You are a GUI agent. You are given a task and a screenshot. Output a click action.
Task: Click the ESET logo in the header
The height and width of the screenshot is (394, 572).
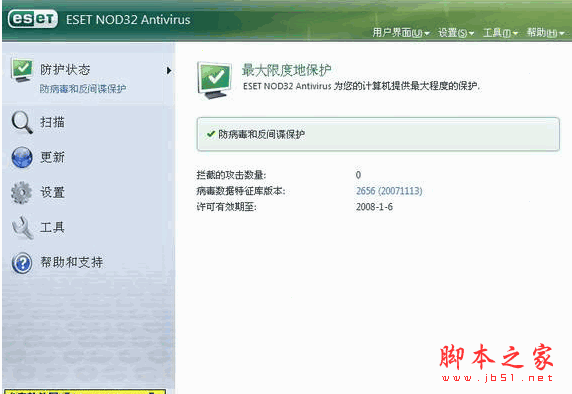pyautogui.click(x=33, y=19)
